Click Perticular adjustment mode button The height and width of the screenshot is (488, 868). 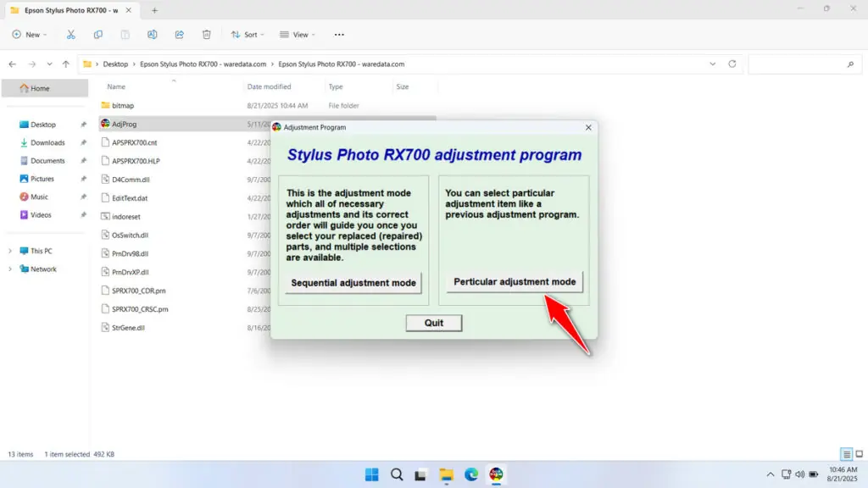point(514,281)
